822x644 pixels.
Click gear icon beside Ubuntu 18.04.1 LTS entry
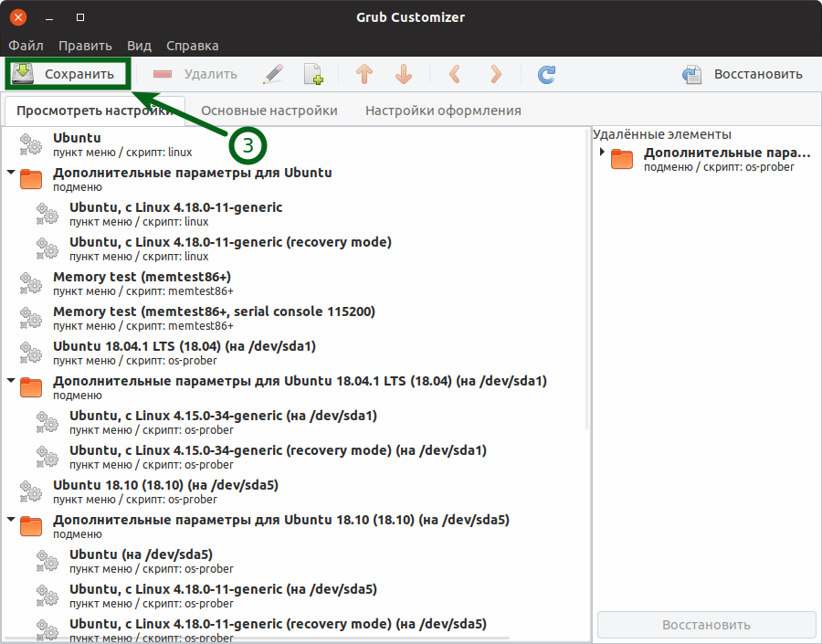[31, 353]
